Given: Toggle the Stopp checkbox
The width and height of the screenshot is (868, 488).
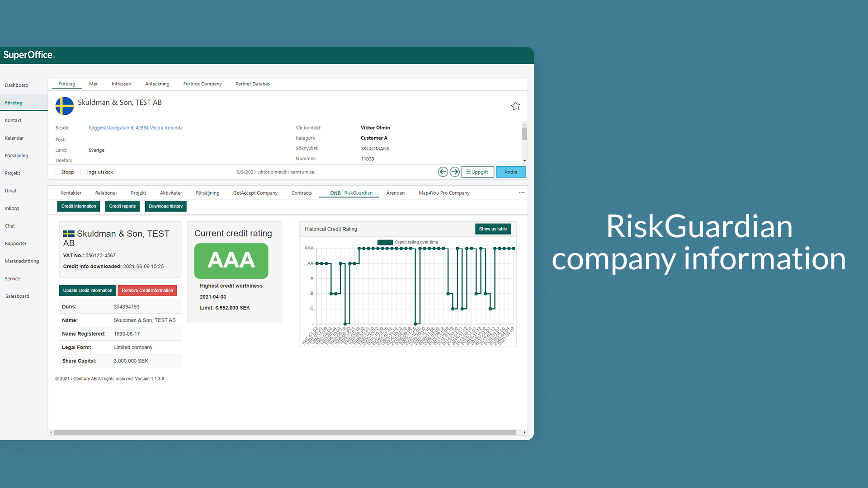Looking at the screenshot, I should tap(57, 172).
